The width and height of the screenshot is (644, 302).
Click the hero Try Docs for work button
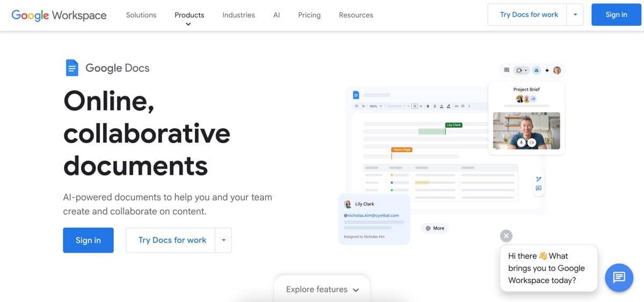[172, 240]
